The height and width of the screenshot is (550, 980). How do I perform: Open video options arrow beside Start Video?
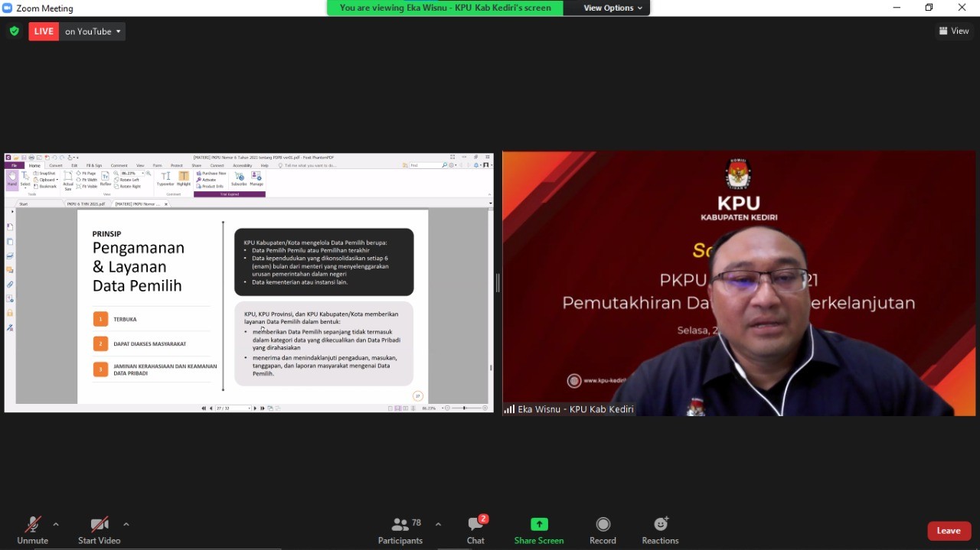tap(126, 524)
